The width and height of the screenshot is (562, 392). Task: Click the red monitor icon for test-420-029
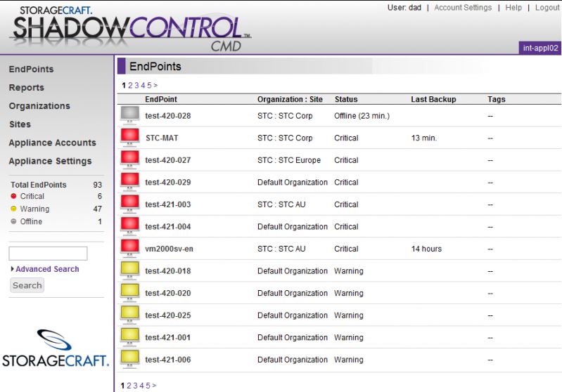pyautogui.click(x=129, y=182)
